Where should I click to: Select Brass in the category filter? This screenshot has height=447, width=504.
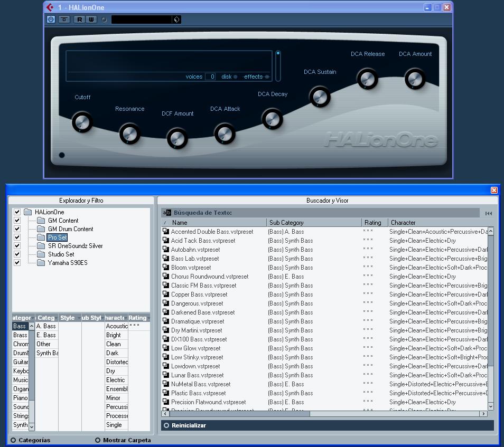pyautogui.click(x=20, y=335)
